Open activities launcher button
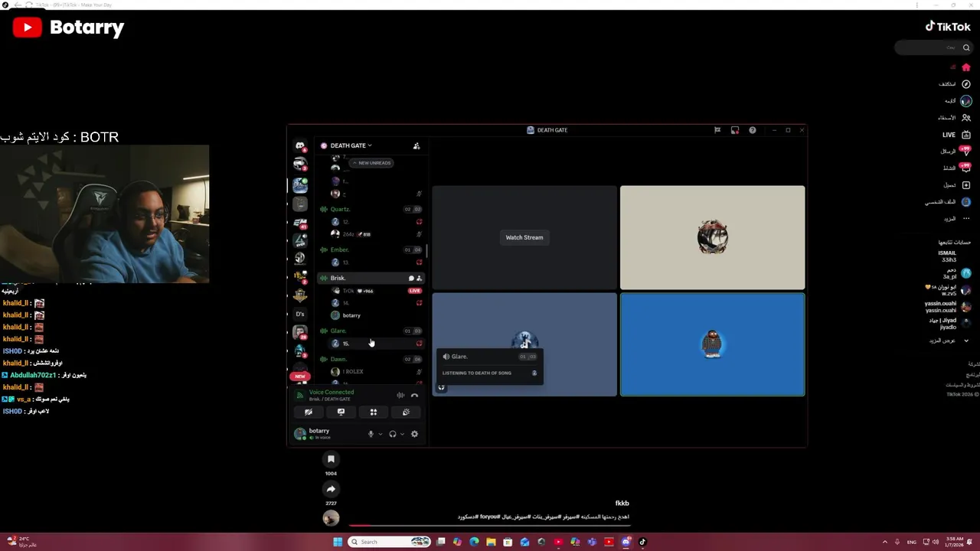 (x=374, y=412)
